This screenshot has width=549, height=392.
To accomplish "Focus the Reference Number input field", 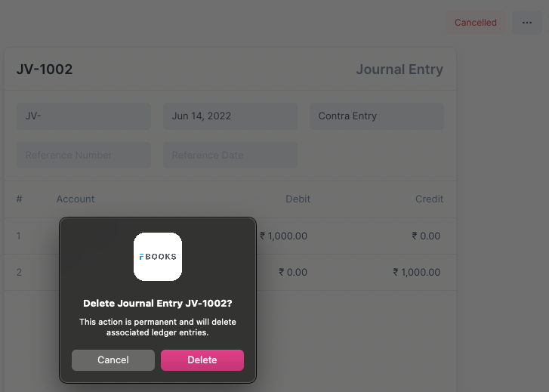I will pyautogui.click(x=83, y=155).
